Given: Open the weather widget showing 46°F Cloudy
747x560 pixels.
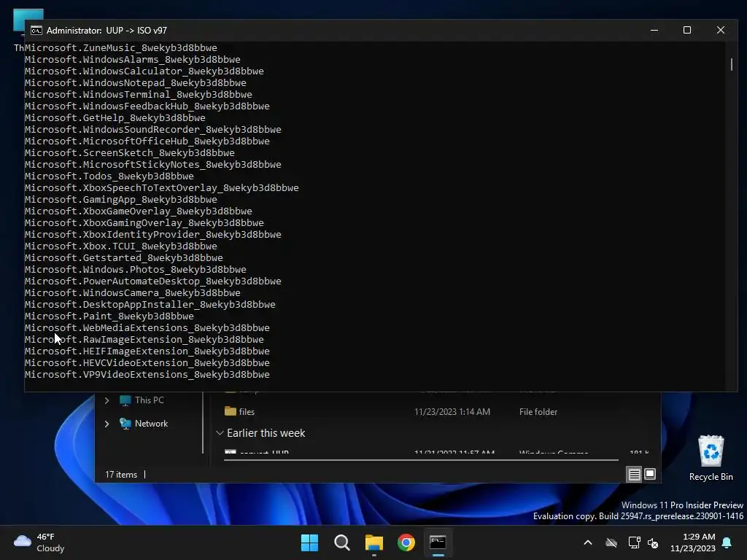Looking at the screenshot, I should [x=39, y=542].
